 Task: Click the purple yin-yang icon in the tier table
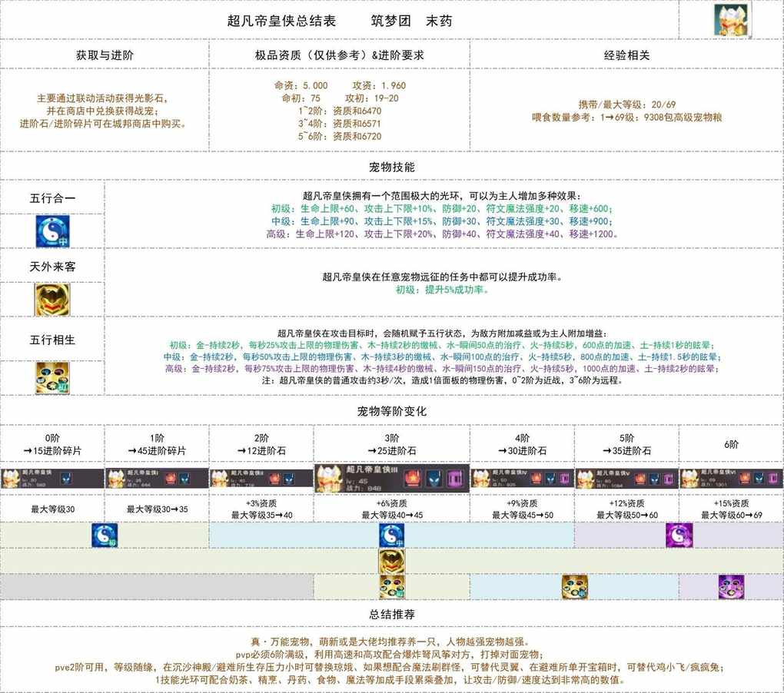679,535
